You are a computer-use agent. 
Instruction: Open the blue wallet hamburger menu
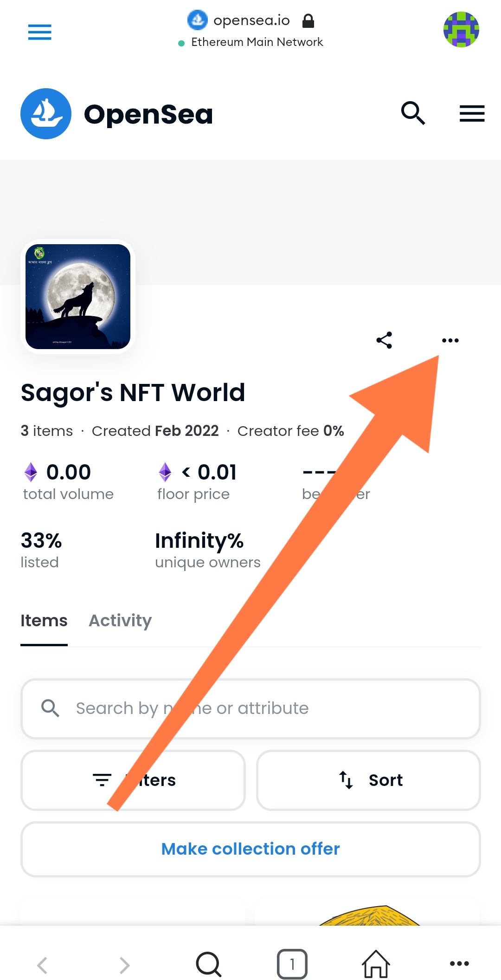point(39,32)
